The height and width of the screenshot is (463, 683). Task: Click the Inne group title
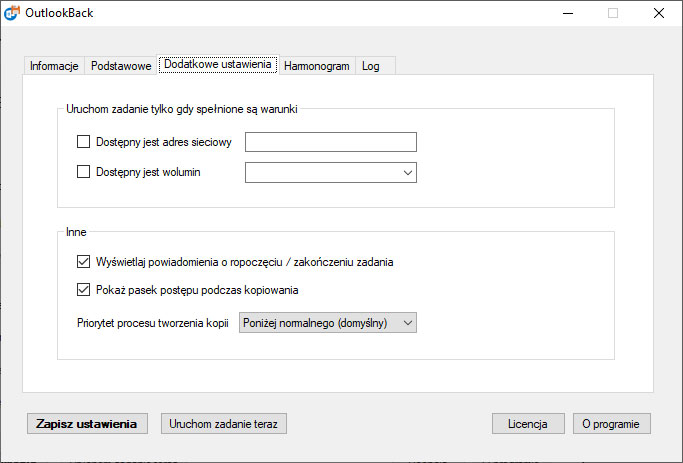coord(76,232)
